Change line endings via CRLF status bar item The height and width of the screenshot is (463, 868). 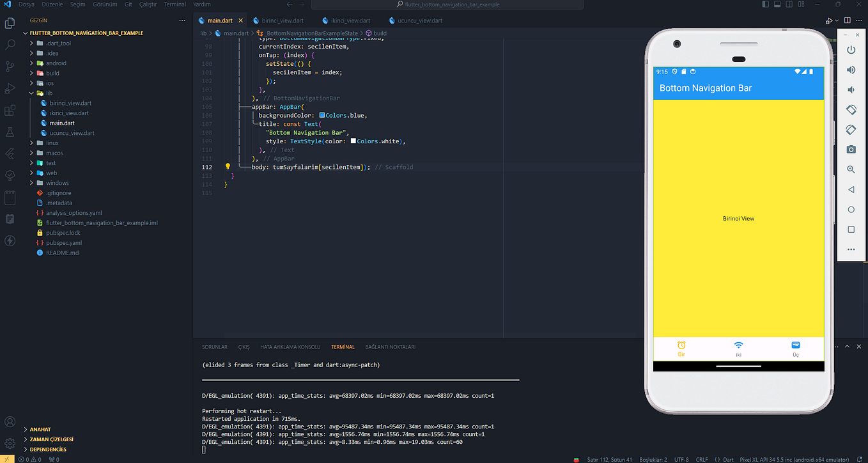701,459
